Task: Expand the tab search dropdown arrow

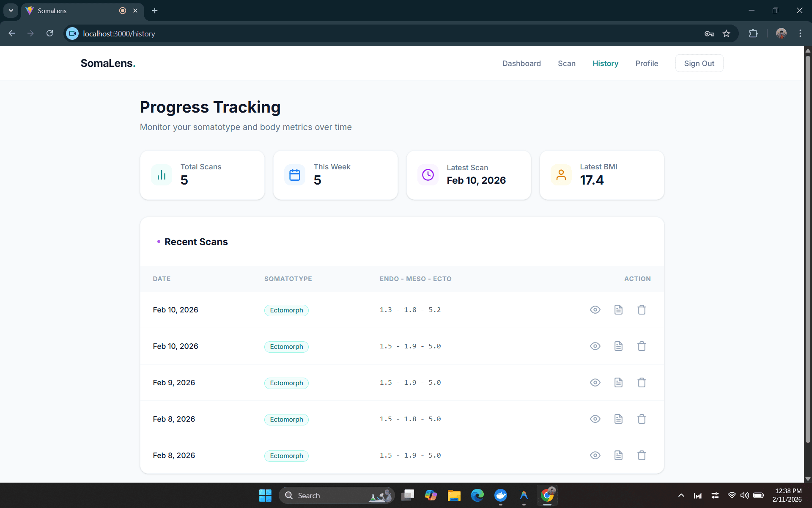Action: pos(11,11)
